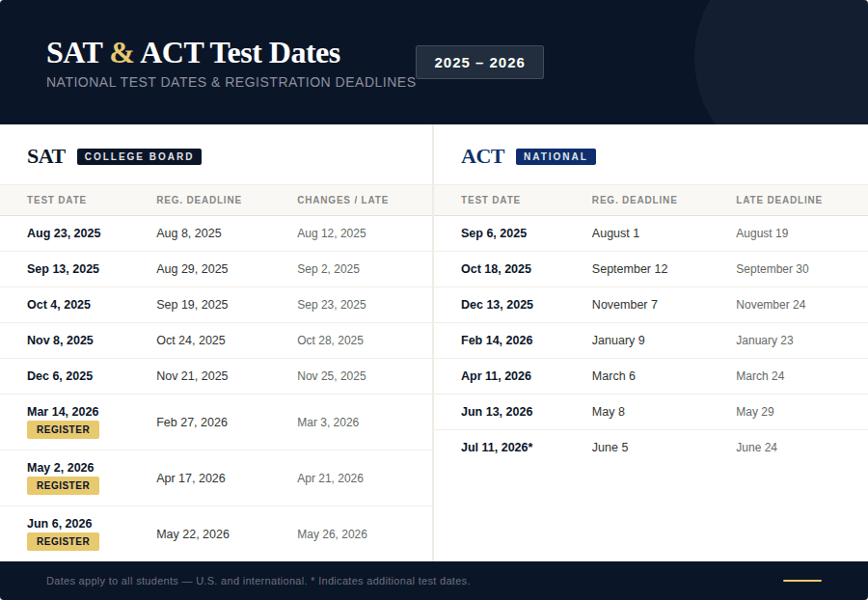Click the ACT Test Date column header

(x=490, y=201)
